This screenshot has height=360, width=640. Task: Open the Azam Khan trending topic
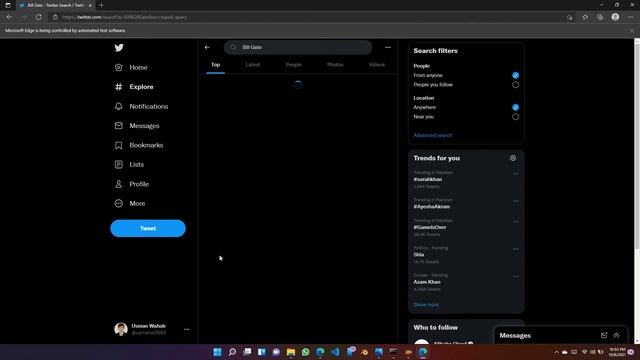427,282
